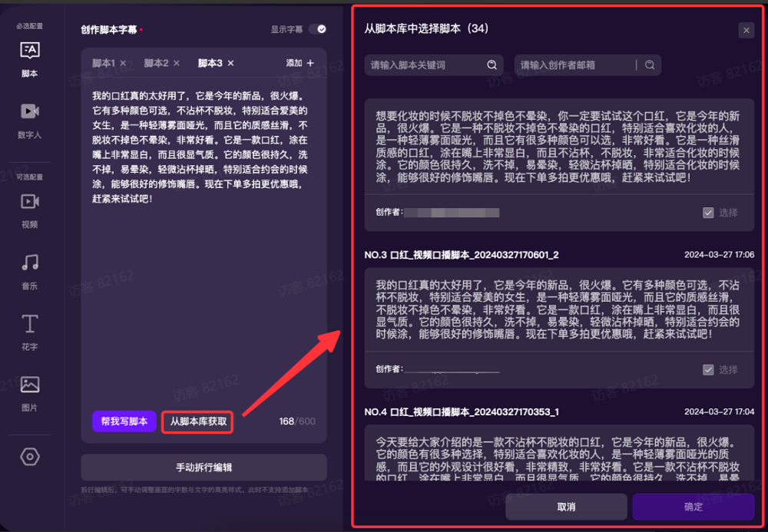Screen dimensions: 768x532
Task: Click the magnifier icon in creator email search
Action: pos(650,65)
